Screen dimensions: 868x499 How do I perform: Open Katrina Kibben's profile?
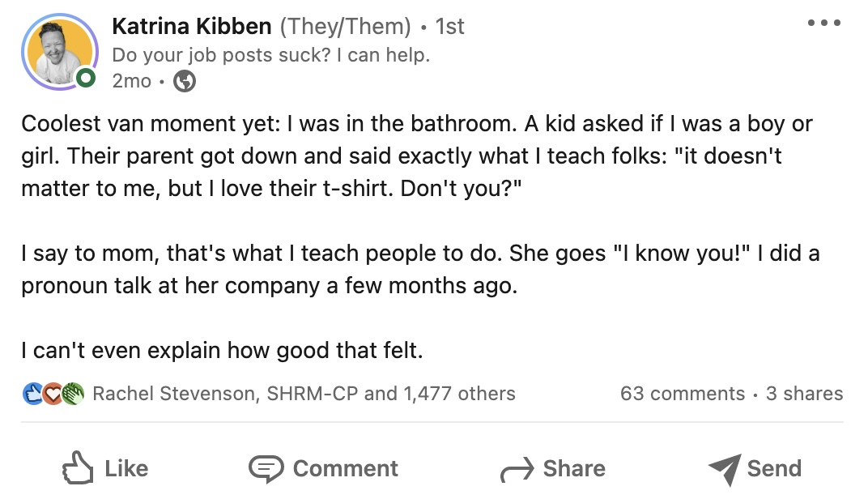point(191,25)
